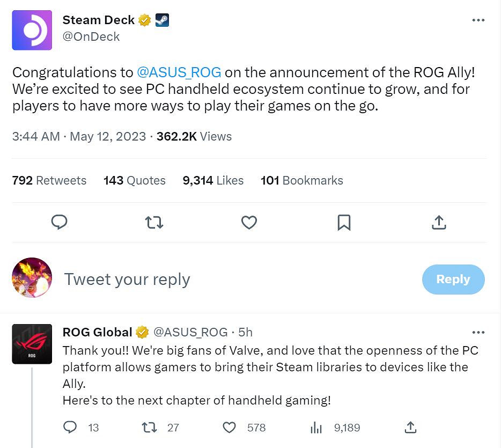
Task: Share the Steam Deck tweet
Action: (439, 222)
